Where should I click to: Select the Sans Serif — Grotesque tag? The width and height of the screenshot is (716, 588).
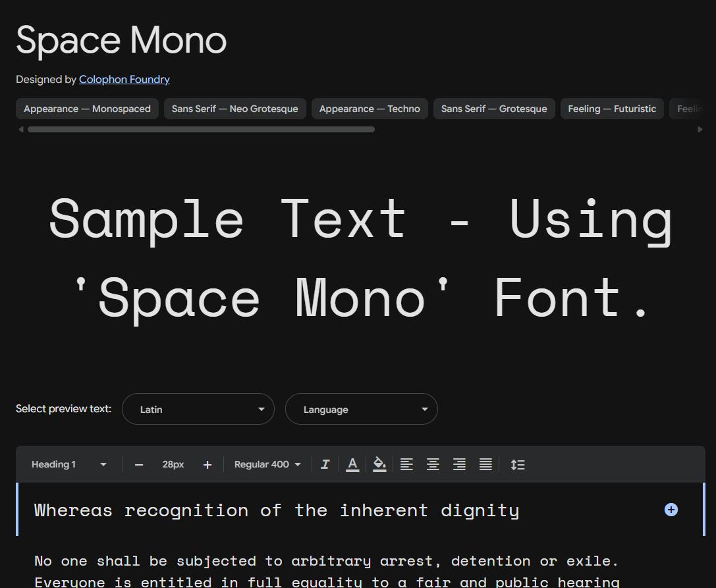pos(494,109)
